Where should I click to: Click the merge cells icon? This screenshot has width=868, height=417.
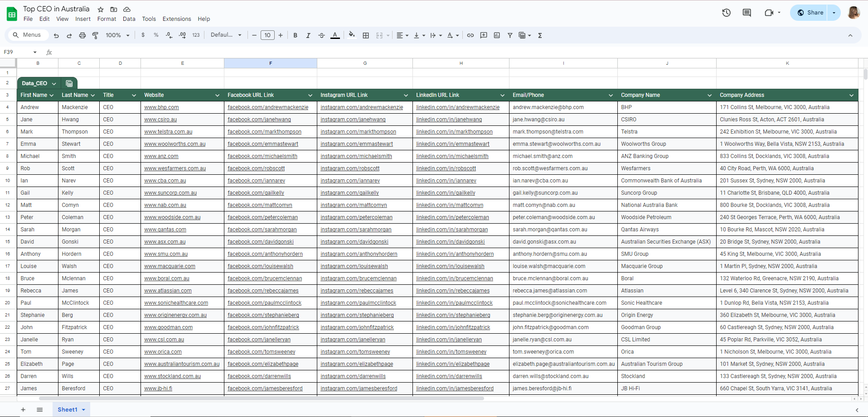[379, 35]
